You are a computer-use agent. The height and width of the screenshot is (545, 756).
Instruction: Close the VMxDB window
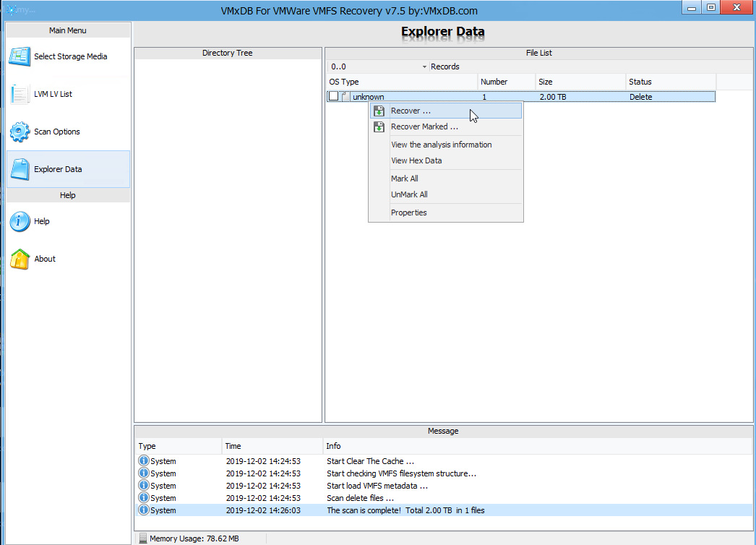(736, 7)
